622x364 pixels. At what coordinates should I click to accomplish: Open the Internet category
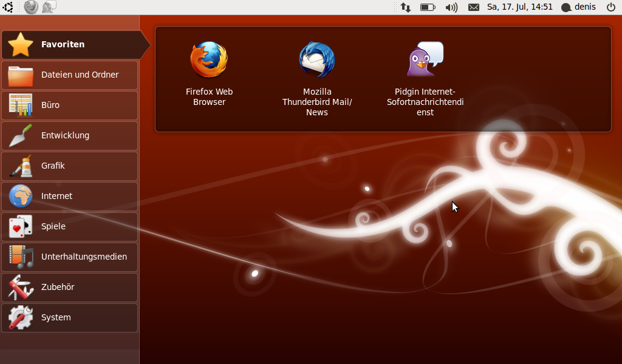[70, 196]
